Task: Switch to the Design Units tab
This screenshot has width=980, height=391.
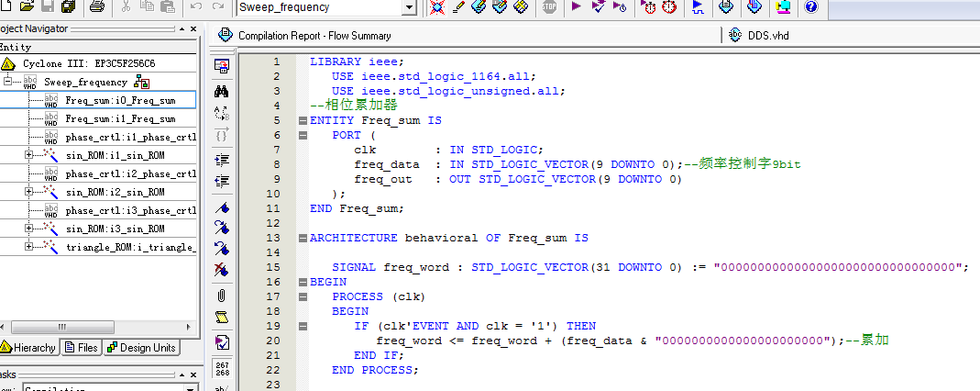Action: pos(142,347)
